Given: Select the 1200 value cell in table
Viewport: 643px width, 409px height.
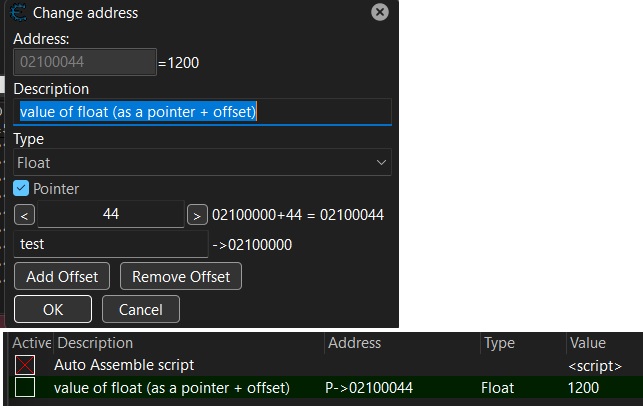Looking at the screenshot, I should click(585, 387).
